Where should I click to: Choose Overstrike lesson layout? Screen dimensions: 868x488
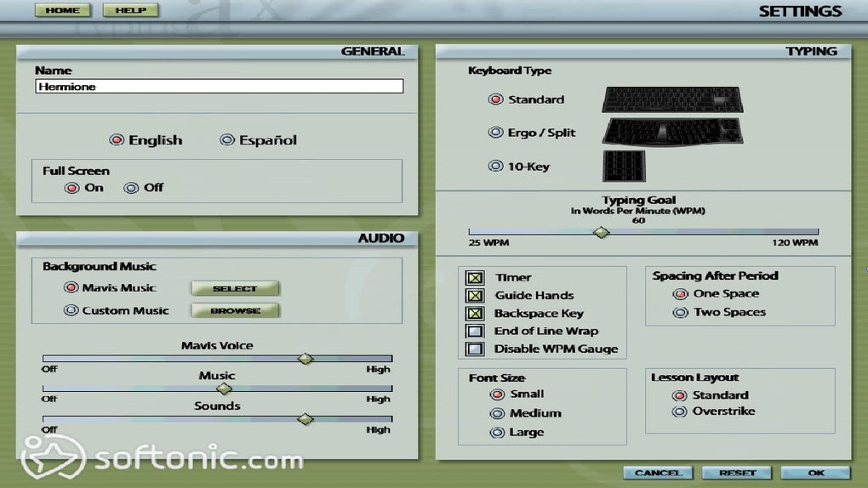pos(679,411)
